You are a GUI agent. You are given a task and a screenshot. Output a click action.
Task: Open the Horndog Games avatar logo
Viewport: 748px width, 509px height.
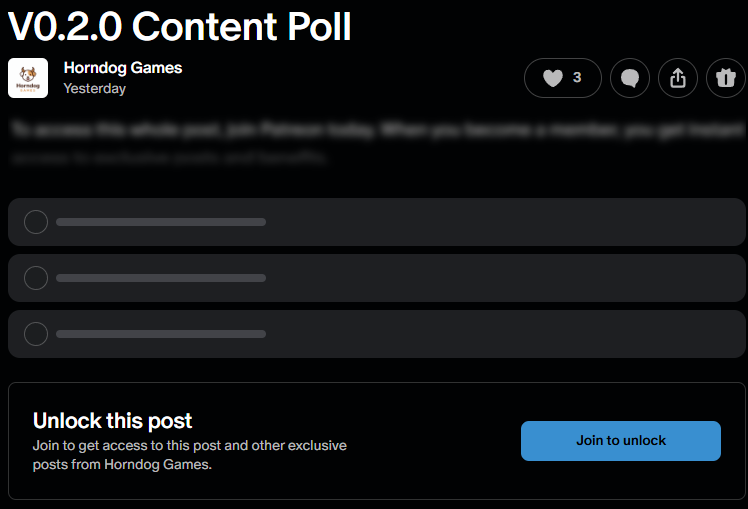28,78
